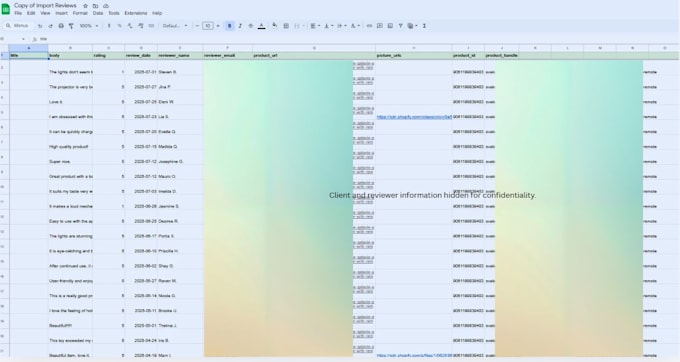
Task: Open horizontal align dropdown
Action: 315,26
